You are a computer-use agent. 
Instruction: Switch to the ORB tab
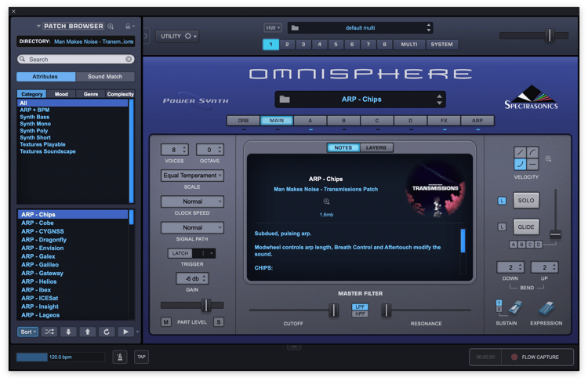[x=243, y=121]
